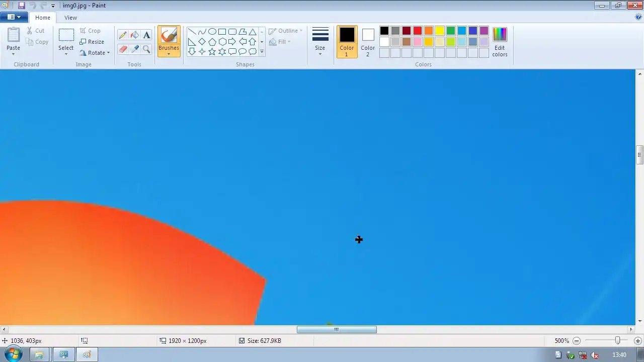This screenshot has width=644, height=362.
Task: Choose the Oval shape
Action: point(212,32)
